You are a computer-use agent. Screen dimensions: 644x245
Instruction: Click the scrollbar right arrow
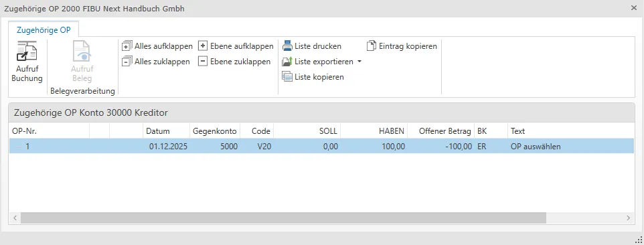point(628,218)
